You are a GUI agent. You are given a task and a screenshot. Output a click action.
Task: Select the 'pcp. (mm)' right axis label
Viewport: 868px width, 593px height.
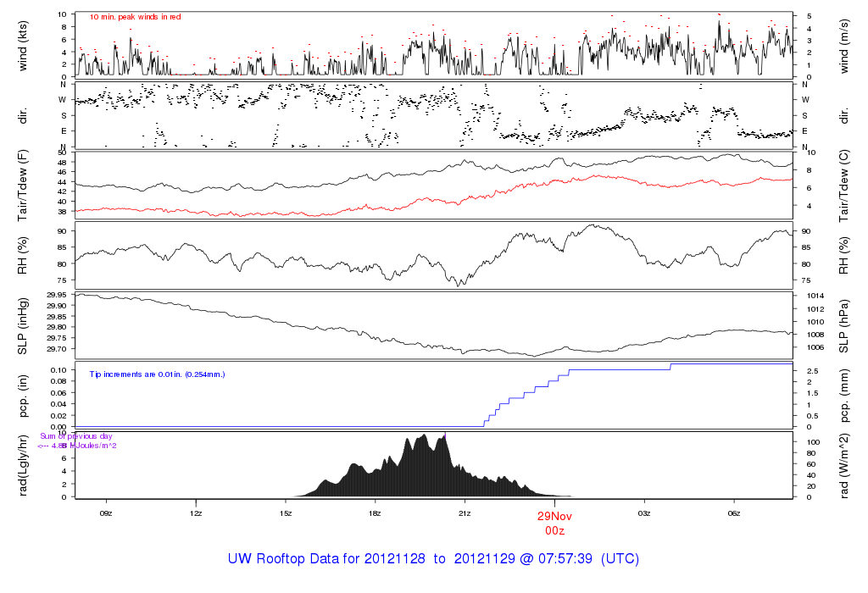846,396
